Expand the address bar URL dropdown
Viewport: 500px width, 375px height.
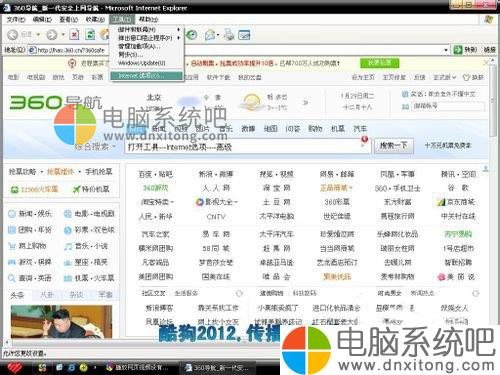click(446, 50)
